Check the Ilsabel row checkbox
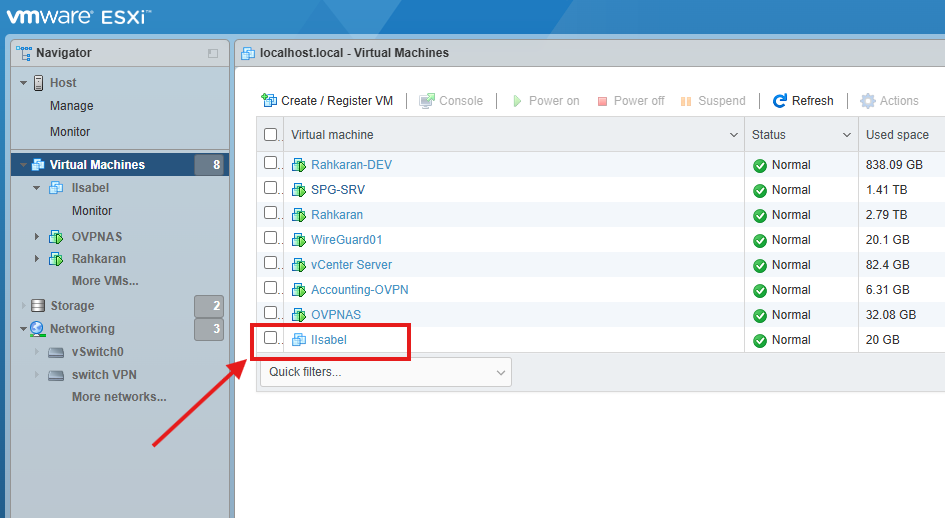This screenshot has height=518, width=945. (271, 338)
